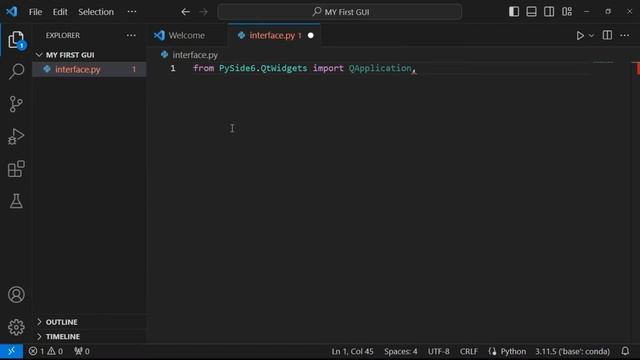Image resolution: width=640 pixels, height=360 pixels.
Task: Open editor More Actions ellipsis
Action: click(624, 36)
